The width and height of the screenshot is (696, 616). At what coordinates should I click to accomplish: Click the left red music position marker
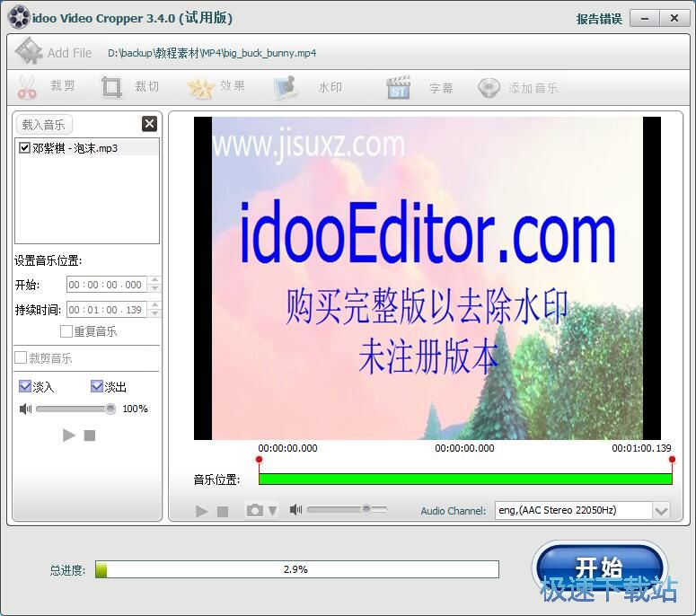tap(260, 460)
